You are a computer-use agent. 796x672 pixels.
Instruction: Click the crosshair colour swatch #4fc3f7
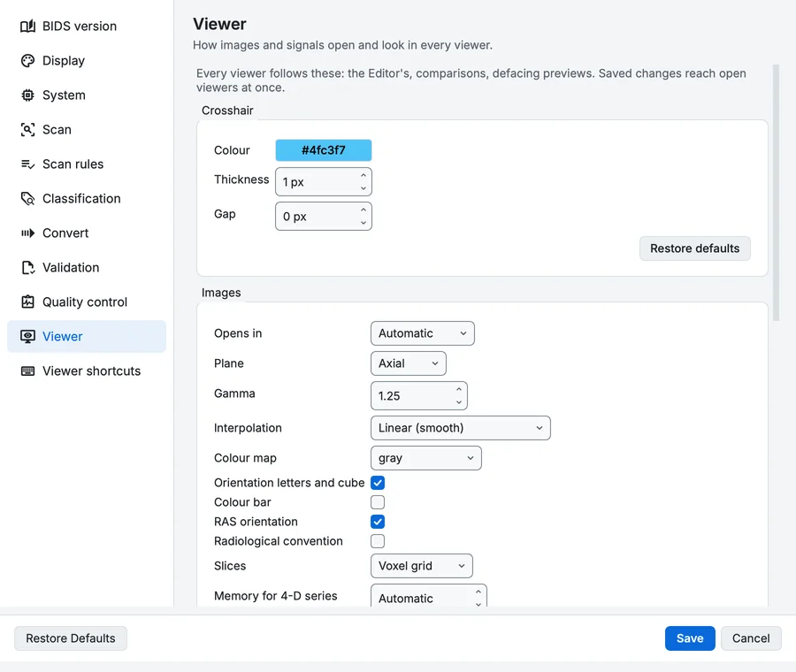(x=324, y=150)
